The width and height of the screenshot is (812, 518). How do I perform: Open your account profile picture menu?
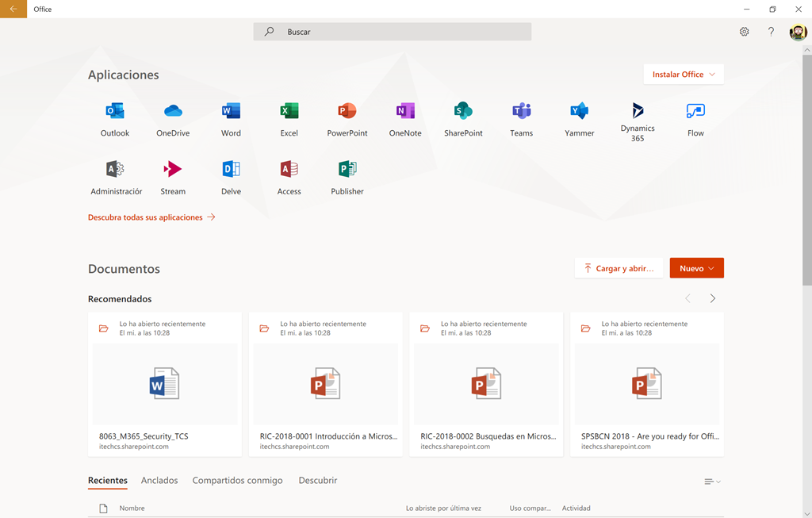click(x=798, y=33)
